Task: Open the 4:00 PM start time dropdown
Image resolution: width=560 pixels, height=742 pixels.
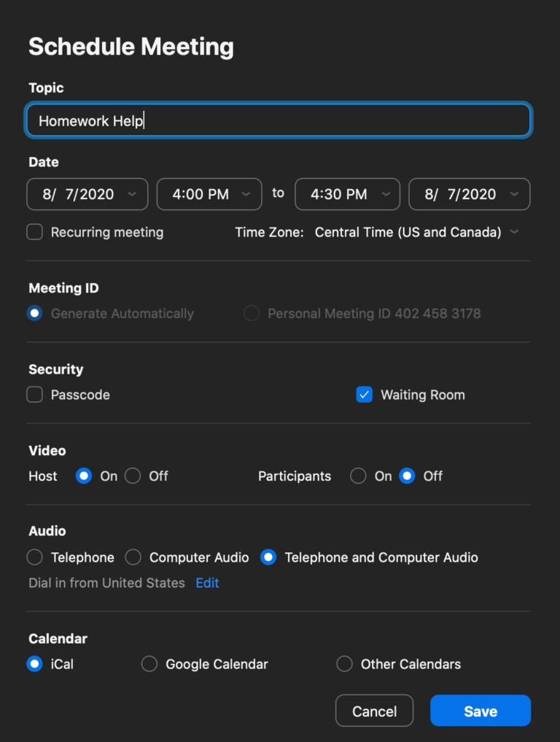Action: point(209,194)
